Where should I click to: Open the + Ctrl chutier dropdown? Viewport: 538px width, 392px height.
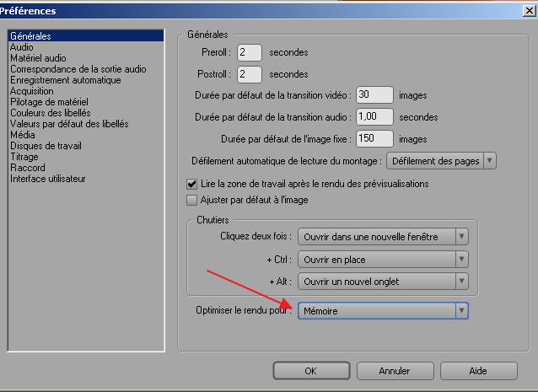coord(383,260)
